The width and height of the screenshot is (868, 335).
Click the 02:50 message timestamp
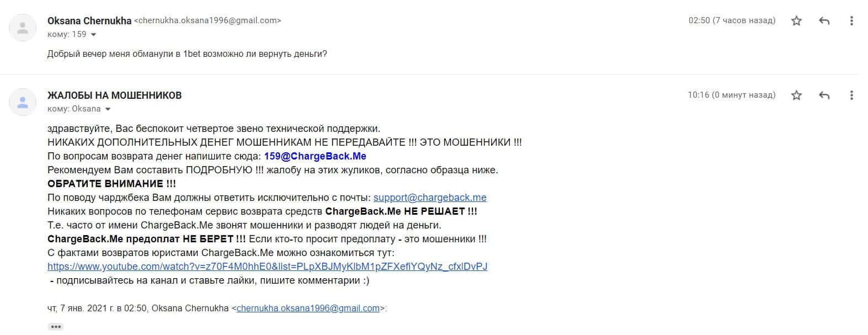click(732, 21)
